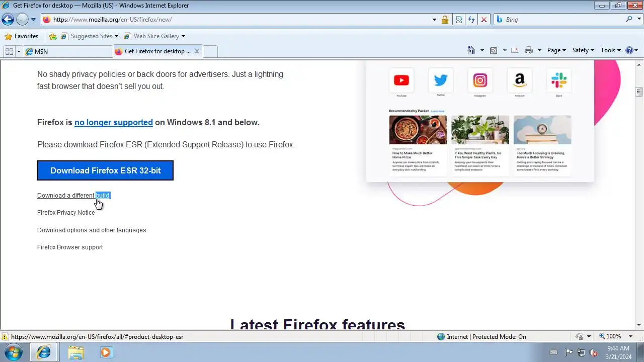Open the Page menu
This screenshot has width=644, height=362.
pyautogui.click(x=556, y=50)
